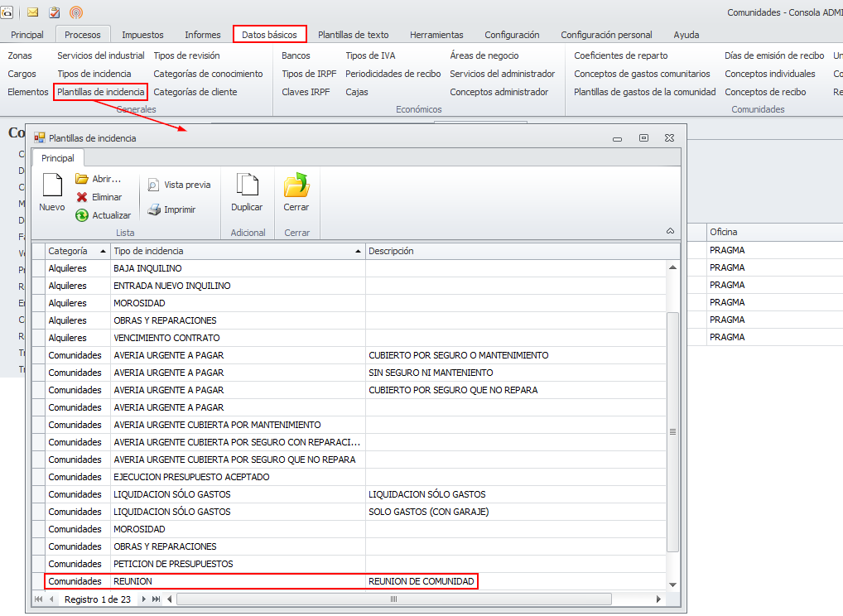Click the vertical scrollbar thumb in the grid
Viewport: 843px width, 616px height.
(672, 431)
